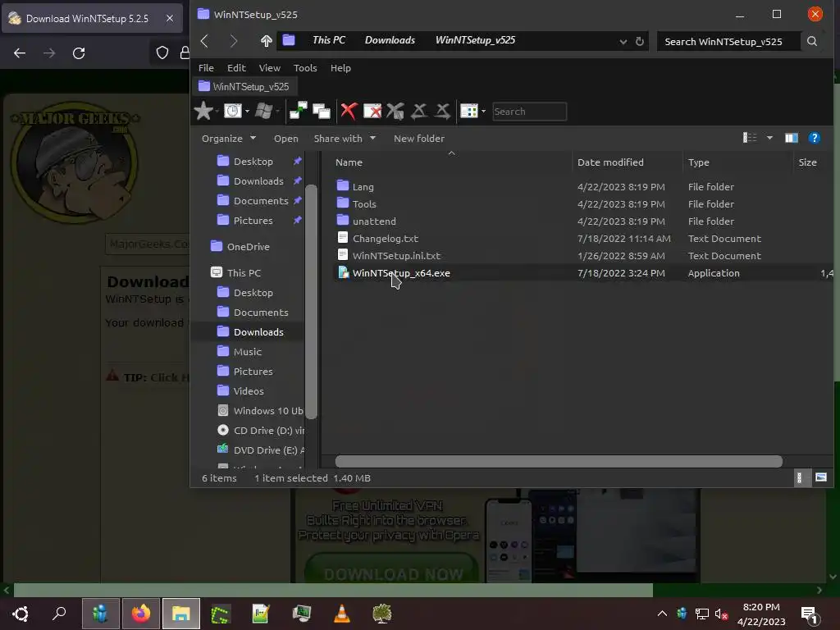Image resolution: width=840 pixels, height=630 pixels.
Task: Click the crossed-out left arrow toolbar icon
Action: [x=419, y=111]
